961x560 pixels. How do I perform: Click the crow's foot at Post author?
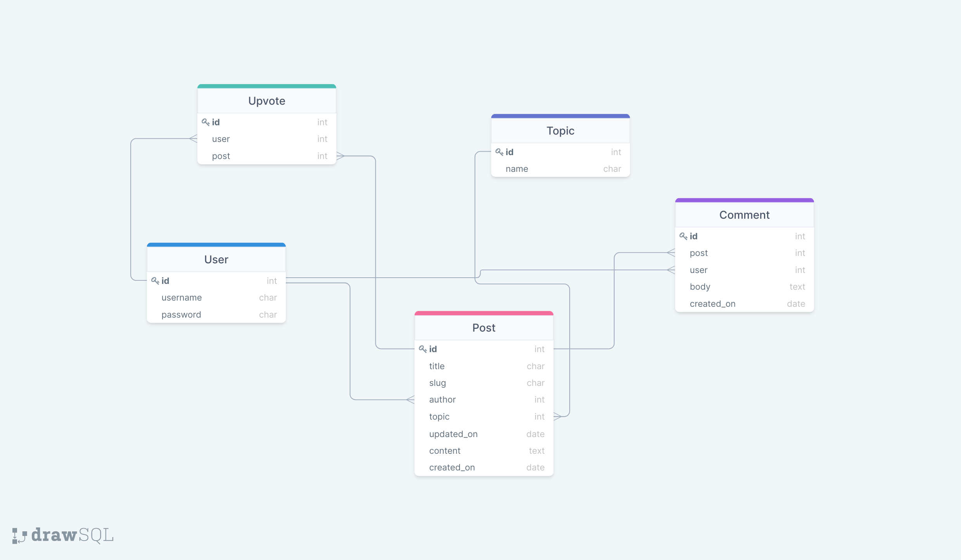point(410,399)
